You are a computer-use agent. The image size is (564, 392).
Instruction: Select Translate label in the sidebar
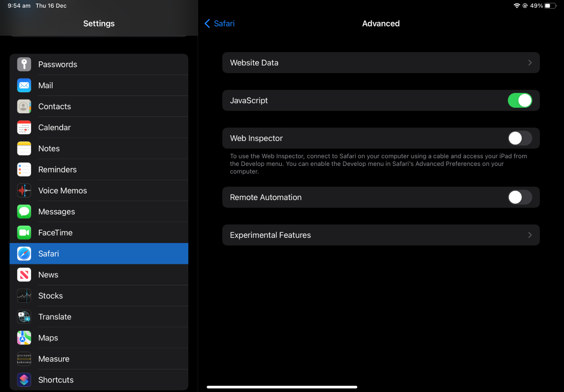pyautogui.click(x=55, y=317)
